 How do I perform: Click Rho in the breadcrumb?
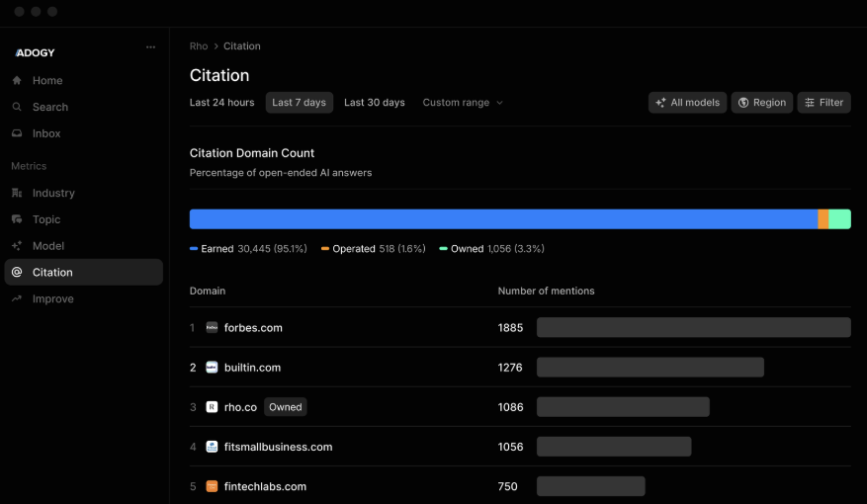199,46
